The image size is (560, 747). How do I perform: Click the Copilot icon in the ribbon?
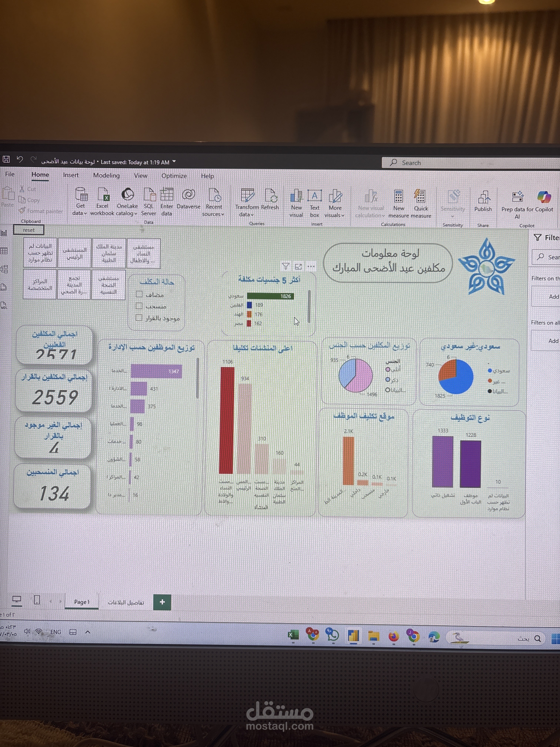(544, 197)
